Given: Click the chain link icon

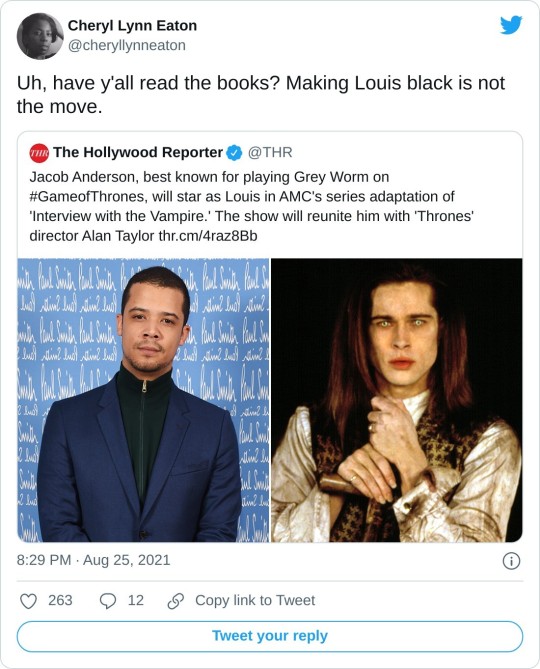Looking at the screenshot, I should pos(175,601).
